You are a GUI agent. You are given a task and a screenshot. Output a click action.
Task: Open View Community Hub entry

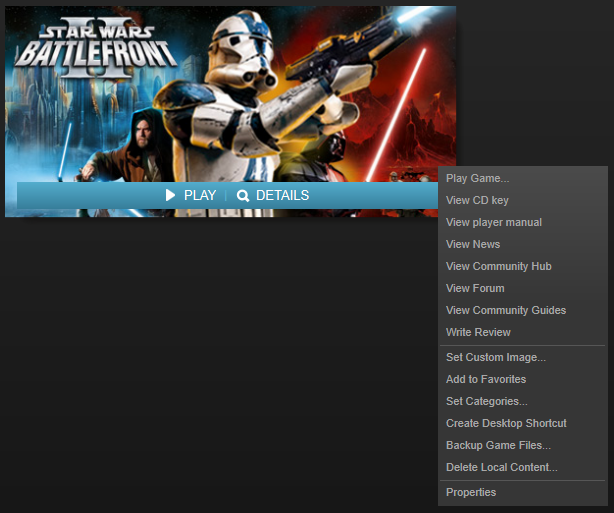pos(523,266)
